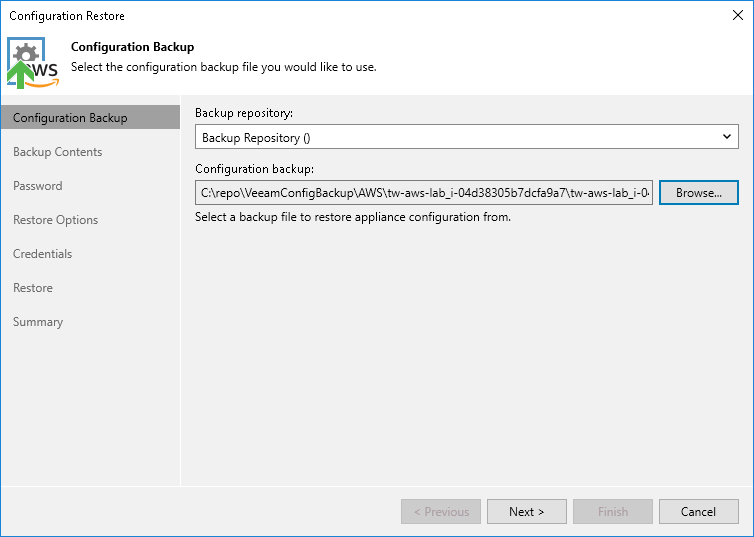Cancel the configuration restore wizard
The width and height of the screenshot is (754, 537).
(699, 512)
